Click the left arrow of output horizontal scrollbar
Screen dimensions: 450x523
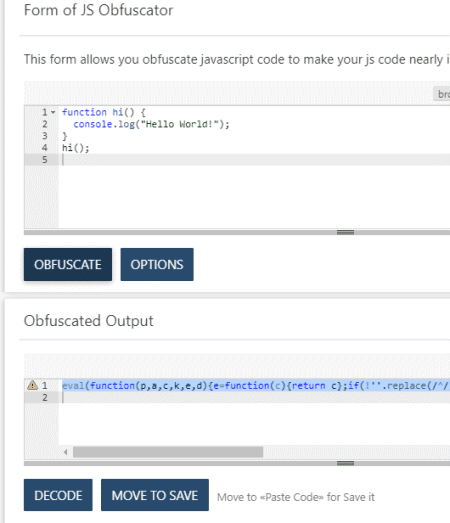[x=66, y=452]
